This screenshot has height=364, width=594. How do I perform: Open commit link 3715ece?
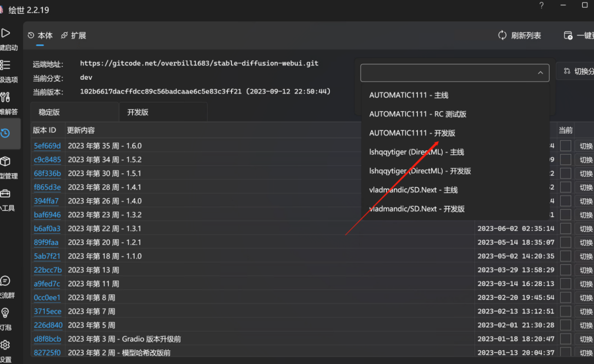(x=48, y=311)
